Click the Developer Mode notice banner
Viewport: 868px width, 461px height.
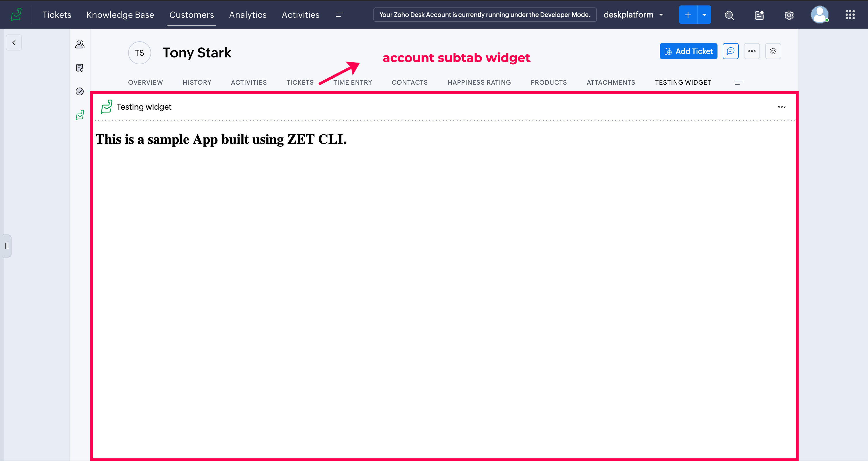[x=485, y=14]
